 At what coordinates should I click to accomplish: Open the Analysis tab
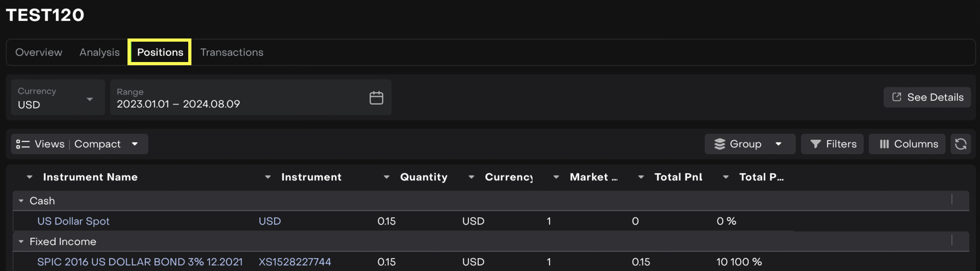click(99, 52)
